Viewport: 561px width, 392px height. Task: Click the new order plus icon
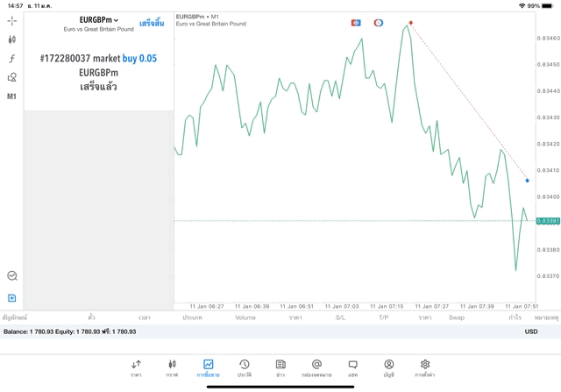(x=12, y=298)
